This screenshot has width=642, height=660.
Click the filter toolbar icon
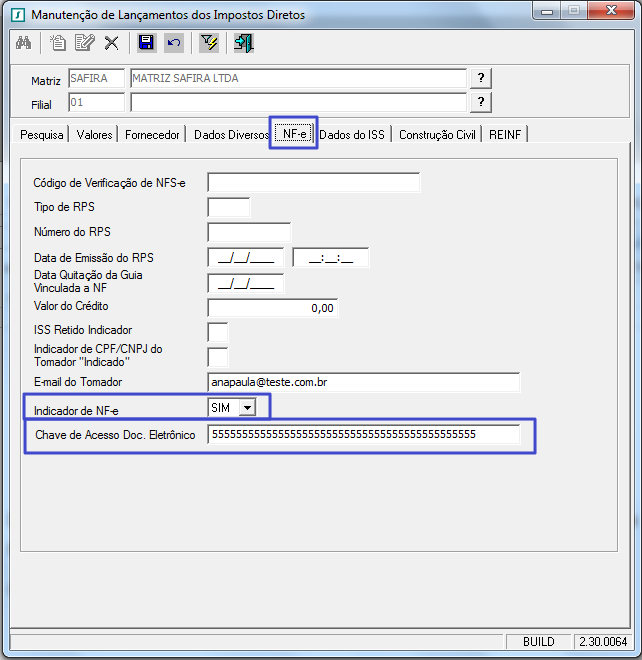pos(209,43)
